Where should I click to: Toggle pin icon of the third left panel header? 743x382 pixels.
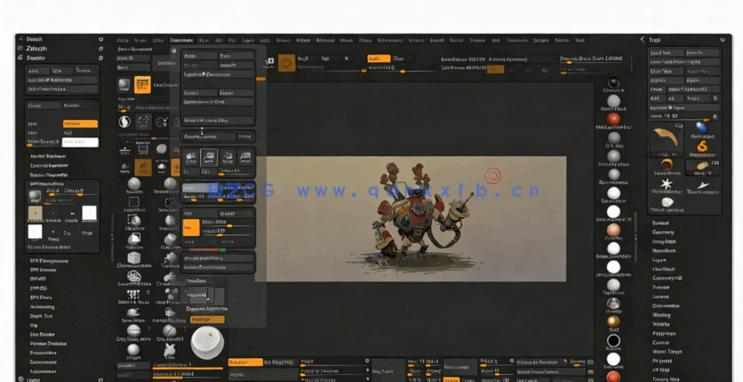(x=100, y=58)
